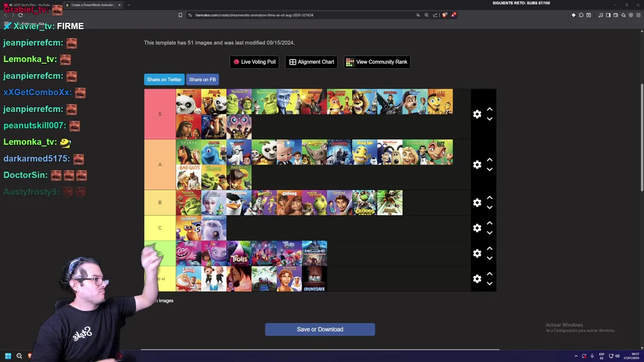Move C tier row up with arrow

point(490,223)
